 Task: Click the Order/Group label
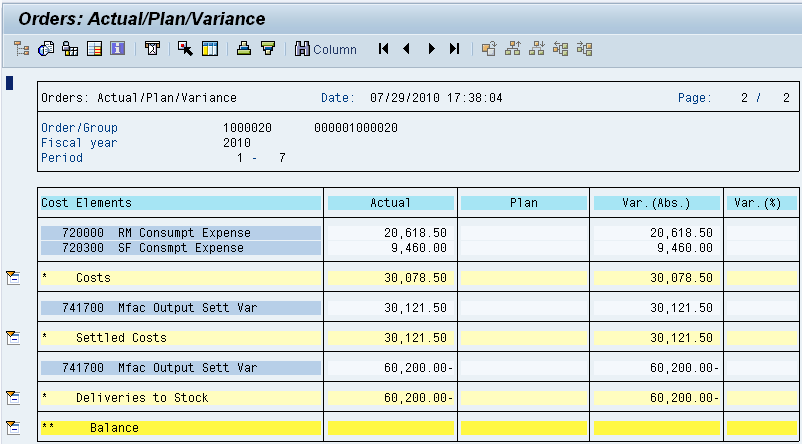(79, 128)
